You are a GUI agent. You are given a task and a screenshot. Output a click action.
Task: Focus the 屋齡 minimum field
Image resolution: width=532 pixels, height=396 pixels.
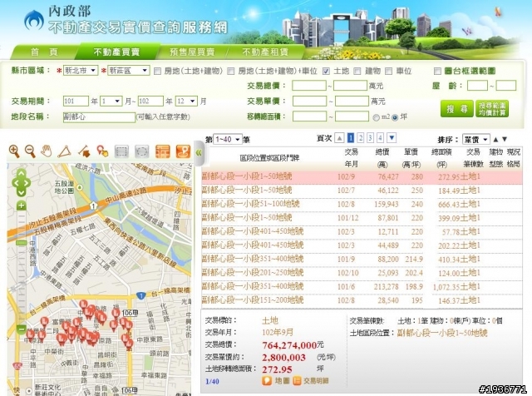[x=477, y=85]
